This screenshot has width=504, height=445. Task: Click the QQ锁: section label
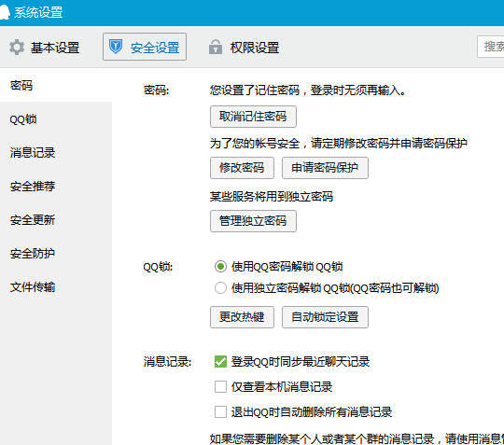[158, 267]
